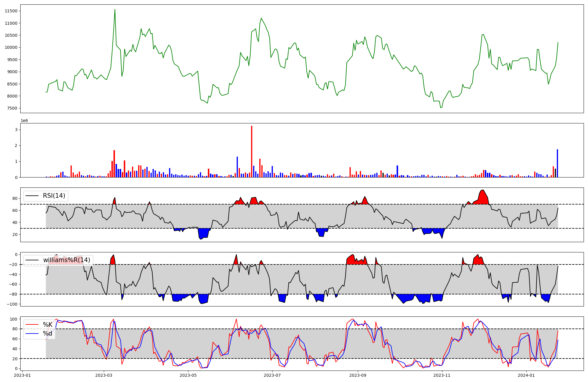This screenshot has height=382, width=588.
Task: Click the volume axis tick label 3
Action: pos(16,130)
